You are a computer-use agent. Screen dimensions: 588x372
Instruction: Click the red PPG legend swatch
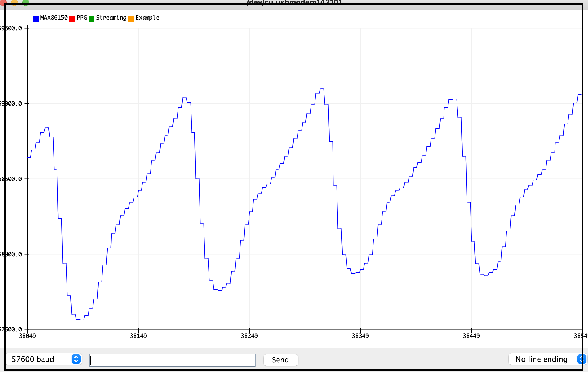click(72, 19)
